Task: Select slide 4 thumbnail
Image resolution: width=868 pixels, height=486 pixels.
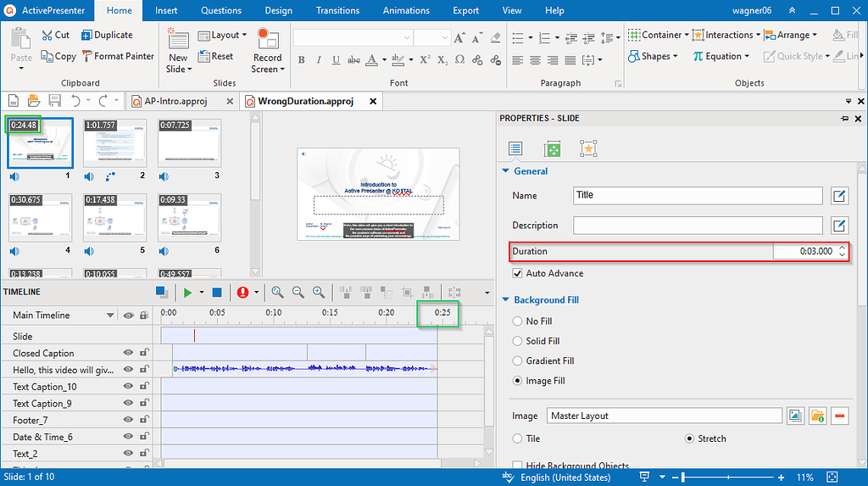Action: (x=40, y=219)
